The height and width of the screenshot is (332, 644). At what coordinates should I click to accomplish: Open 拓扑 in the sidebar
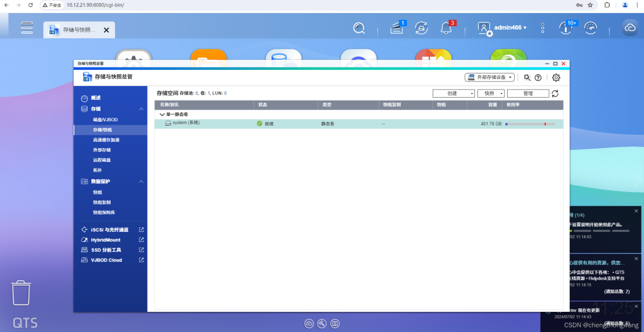click(98, 170)
